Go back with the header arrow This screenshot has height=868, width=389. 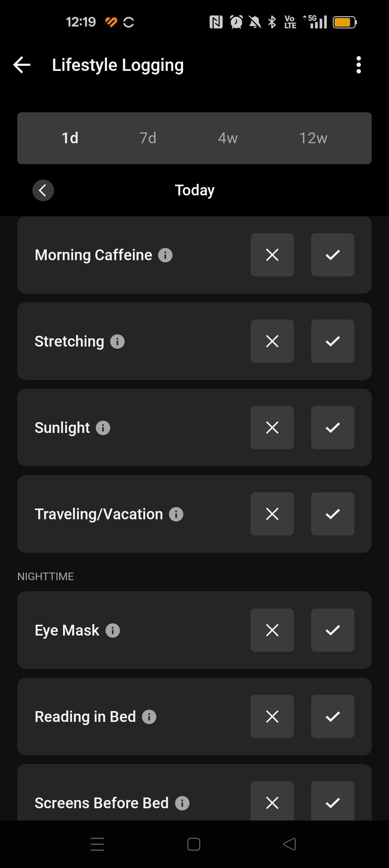pos(22,65)
